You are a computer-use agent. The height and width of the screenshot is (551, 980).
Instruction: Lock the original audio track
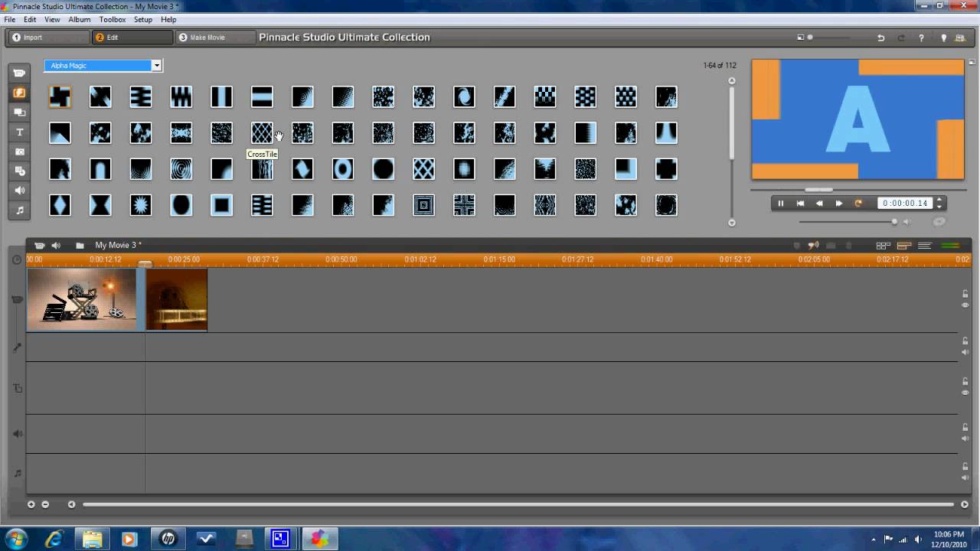tap(965, 341)
